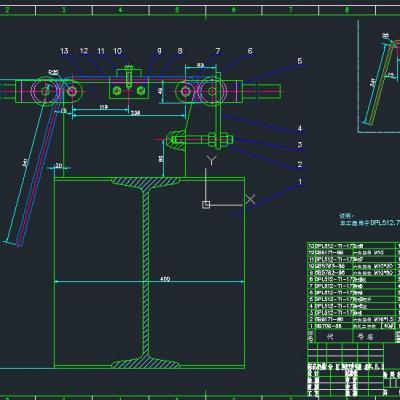The width and height of the screenshot is (400, 400).
Task: Click the 20 offset dimension text
Action: 59,165
